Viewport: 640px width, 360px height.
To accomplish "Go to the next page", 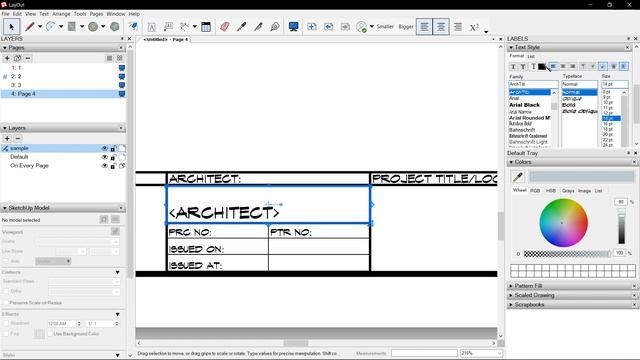I will tap(345, 27).
